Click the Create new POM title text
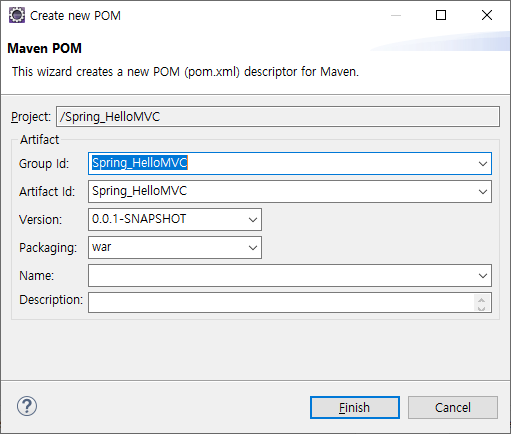511x434 pixels. tap(75, 16)
